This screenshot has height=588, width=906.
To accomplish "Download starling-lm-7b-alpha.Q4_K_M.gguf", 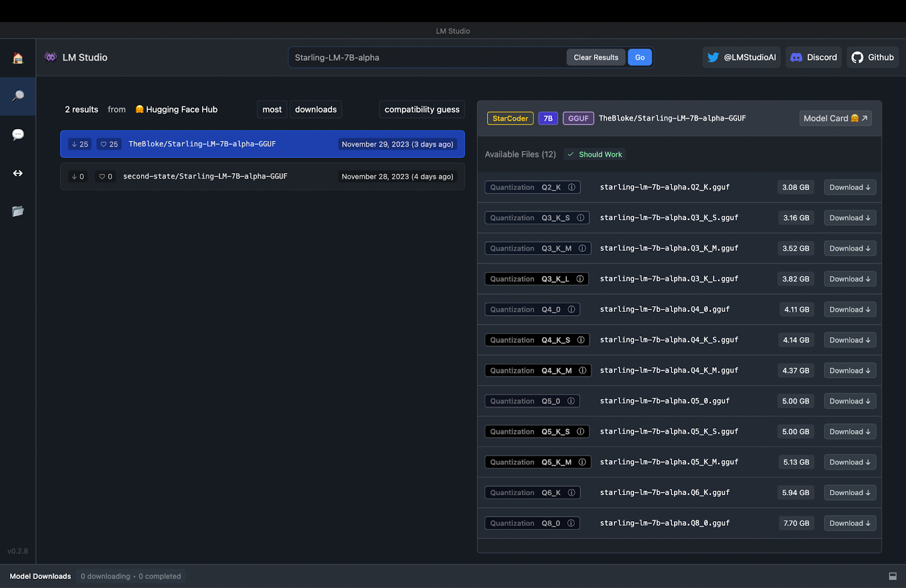I will pyautogui.click(x=850, y=371).
